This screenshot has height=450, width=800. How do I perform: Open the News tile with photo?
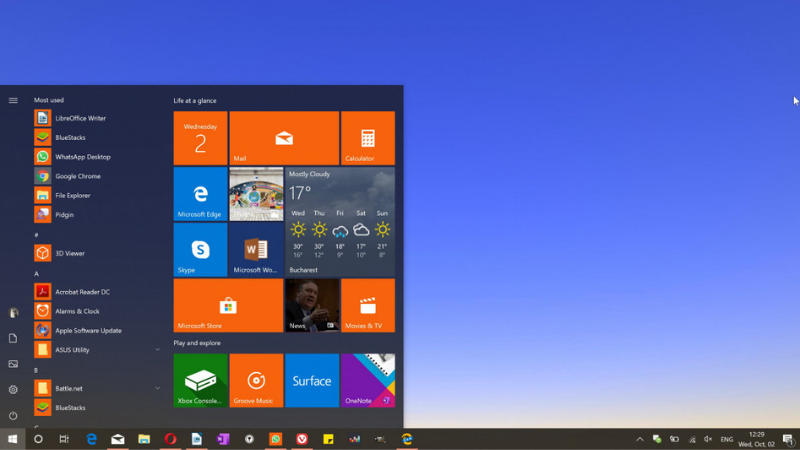(x=312, y=306)
